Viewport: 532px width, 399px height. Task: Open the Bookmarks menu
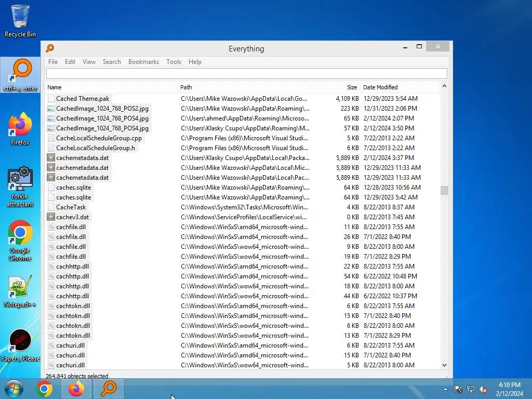[x=143, y=62]
